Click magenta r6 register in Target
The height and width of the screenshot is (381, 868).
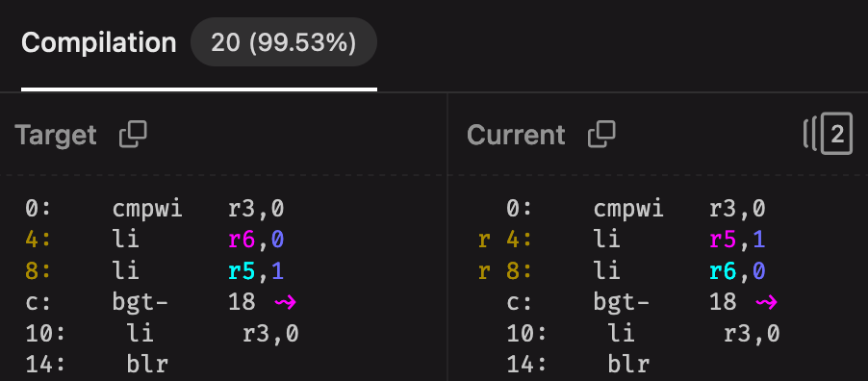point(242,240)
